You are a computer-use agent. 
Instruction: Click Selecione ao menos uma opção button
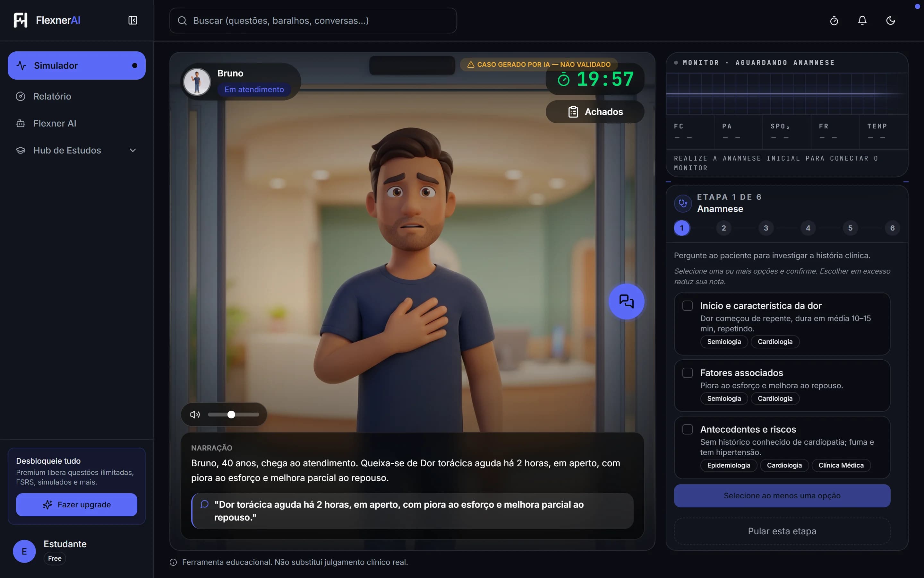coord(782,496)
